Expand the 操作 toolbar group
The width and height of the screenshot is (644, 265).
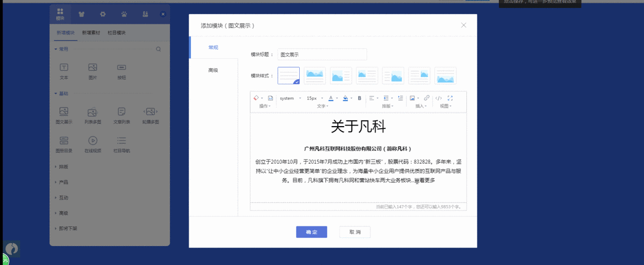(x=265, y=106)
